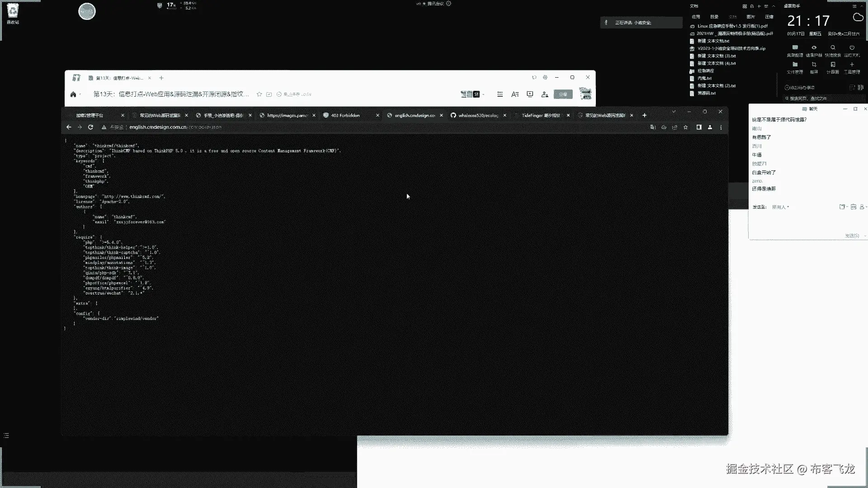Star the 第13天 note document
The height and width of the screenshot is (488, 868).
259,94
